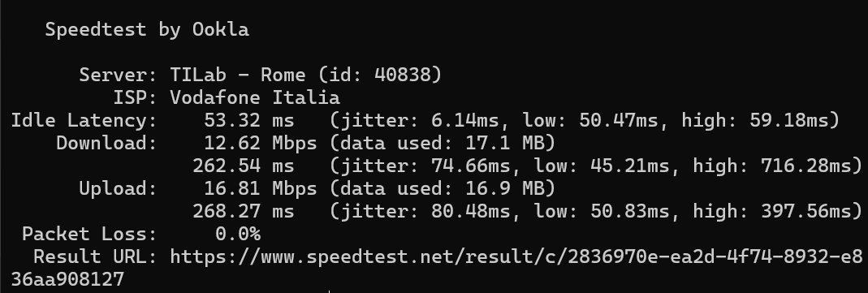Click the upload latency 268.27 ms

[x=244, y=211]
